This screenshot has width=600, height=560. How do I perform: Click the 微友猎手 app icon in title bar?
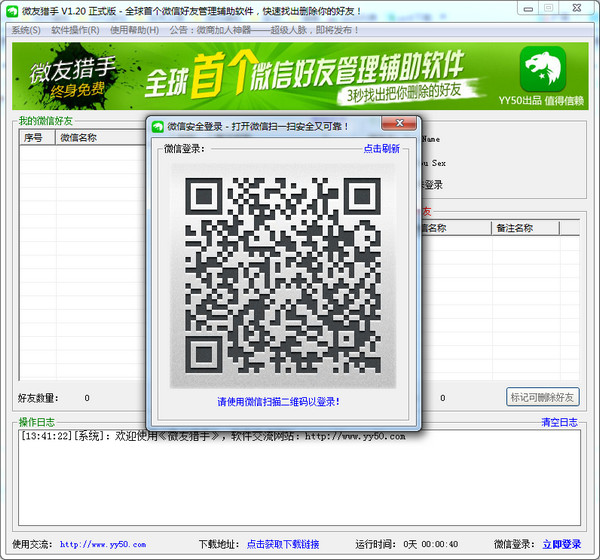(x=12, y=11)
